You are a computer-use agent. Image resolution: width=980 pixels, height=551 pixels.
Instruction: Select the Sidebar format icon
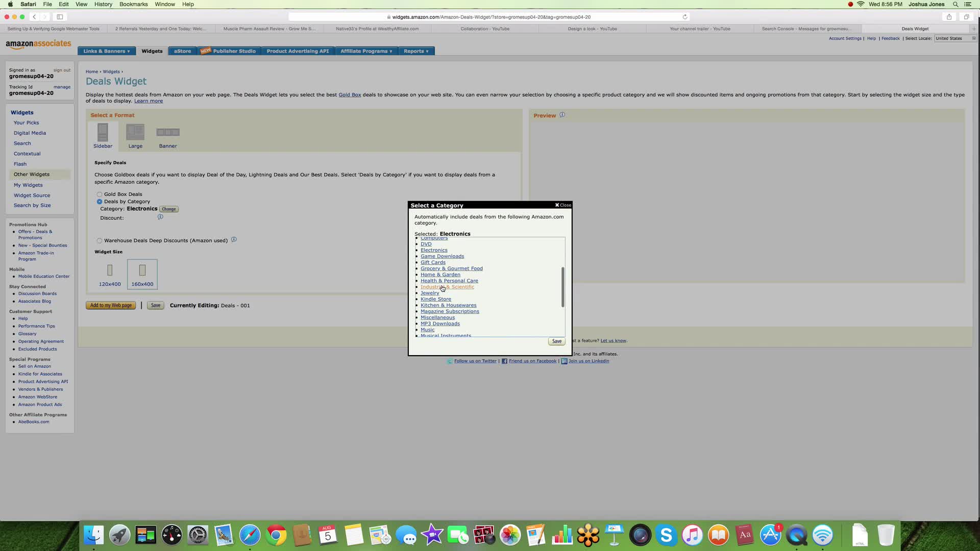pos(103,133)
